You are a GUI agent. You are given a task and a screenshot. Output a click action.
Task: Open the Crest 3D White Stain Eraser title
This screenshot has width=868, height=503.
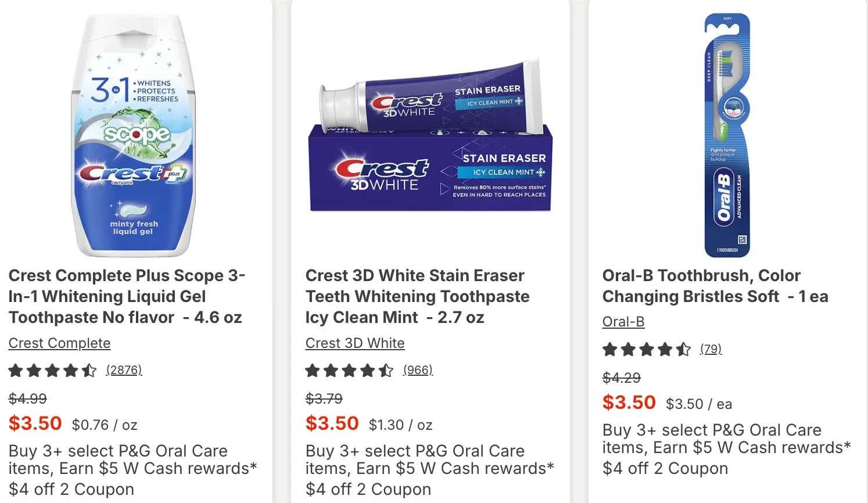(x=417, y=296)
